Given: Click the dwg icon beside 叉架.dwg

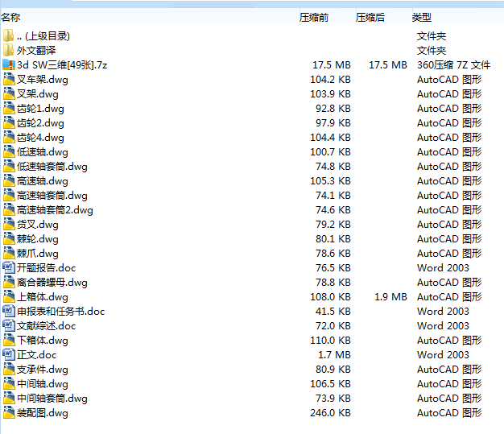Looking at the screenshot, I should [x=9, y=93].
